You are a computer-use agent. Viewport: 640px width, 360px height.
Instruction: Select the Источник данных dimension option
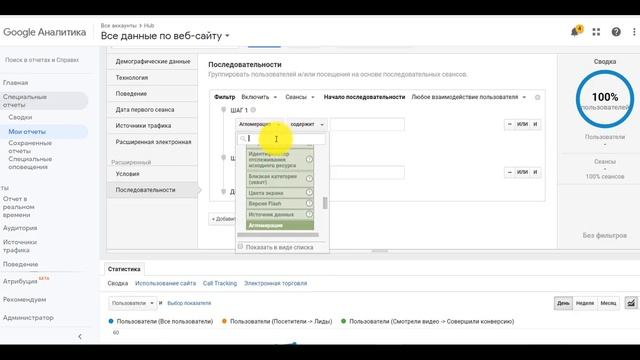pos(280,214)
